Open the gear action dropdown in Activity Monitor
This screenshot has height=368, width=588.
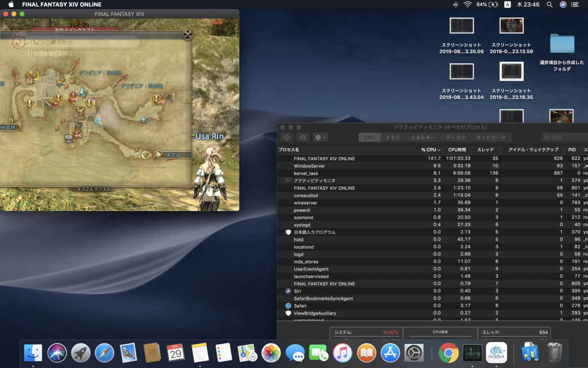pos(320,137)
